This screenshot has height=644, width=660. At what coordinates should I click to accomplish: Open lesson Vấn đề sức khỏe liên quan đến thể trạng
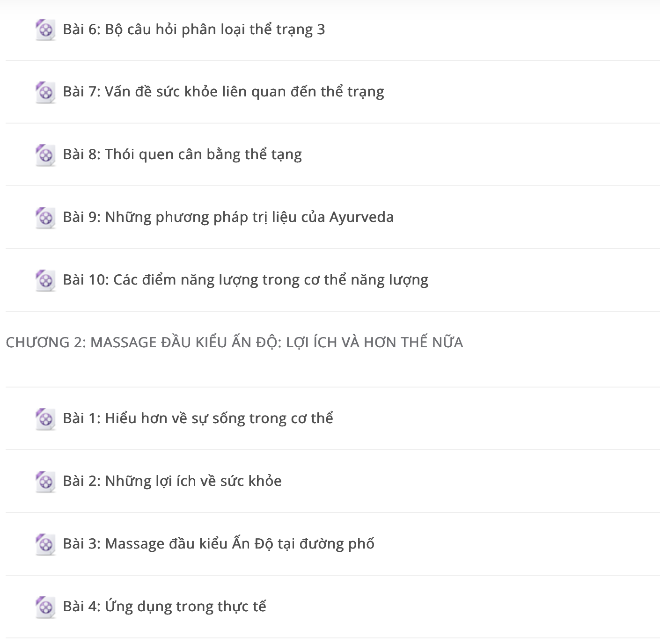click(223, 92)
